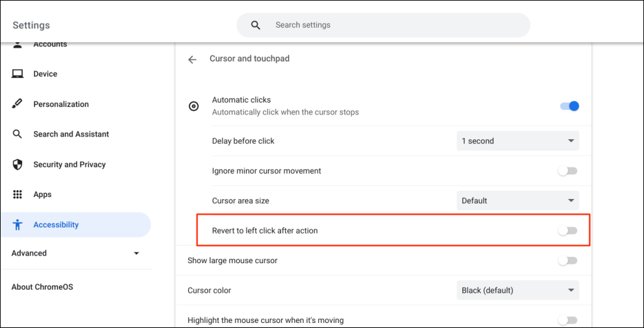The image size is (644, 328).
Task: Enable Ignore minor cursor movement toggle
Action: tap(567, 171)
